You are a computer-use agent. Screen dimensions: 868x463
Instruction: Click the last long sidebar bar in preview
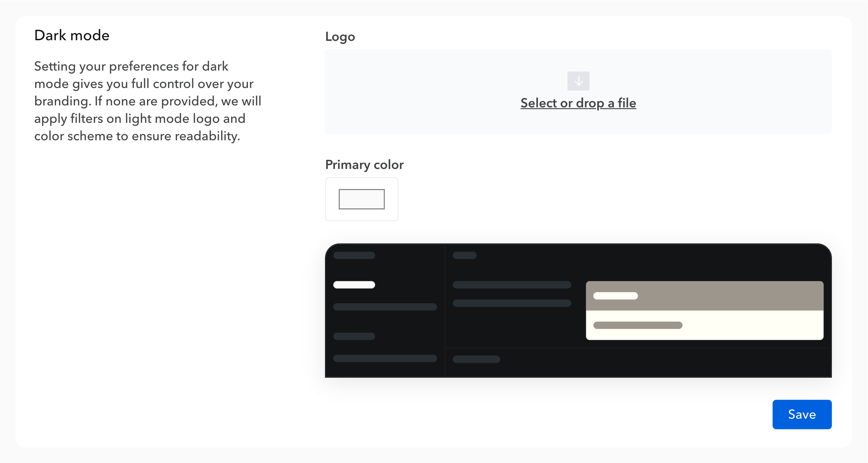pyautogui.click(x=385, y=358)
